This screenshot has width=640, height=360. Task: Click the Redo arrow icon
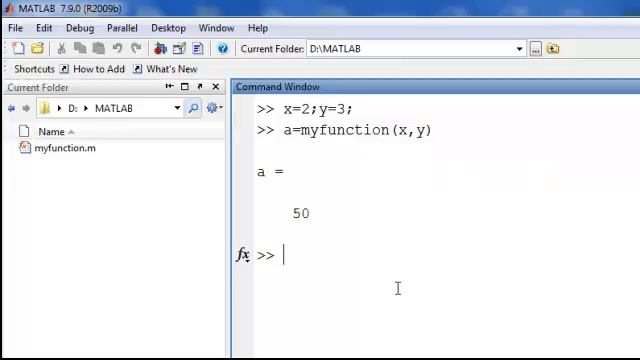[136, 49]
